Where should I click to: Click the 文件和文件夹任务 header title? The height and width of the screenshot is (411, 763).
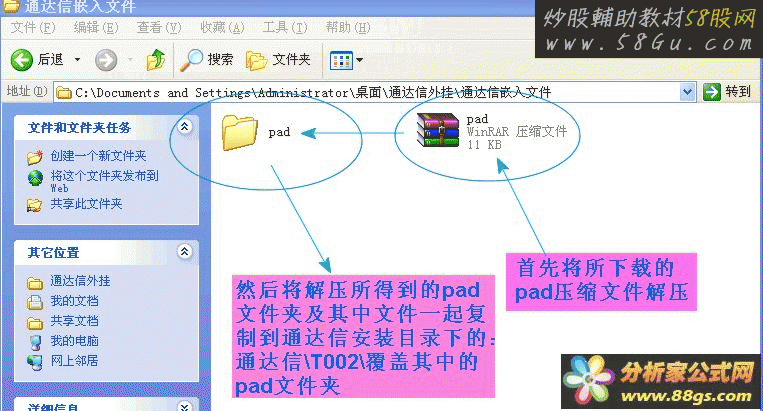pyautogui.click(x=79, y=128)
